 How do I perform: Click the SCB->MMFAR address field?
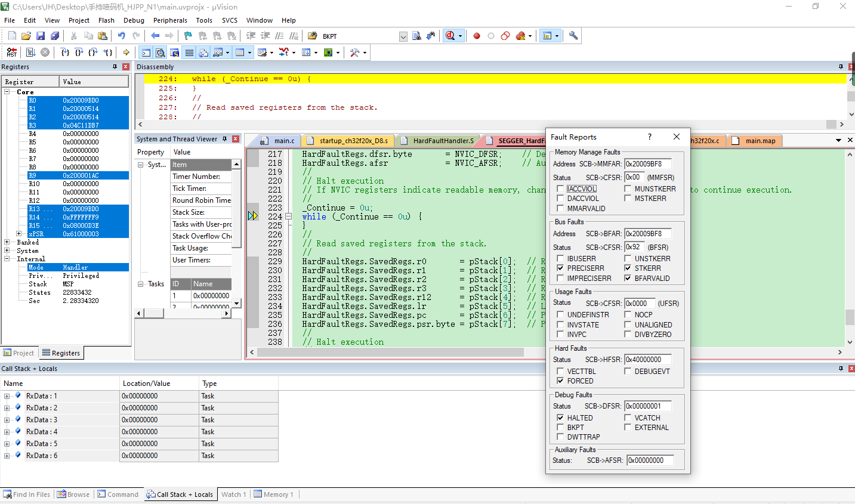tap(647, 164)
